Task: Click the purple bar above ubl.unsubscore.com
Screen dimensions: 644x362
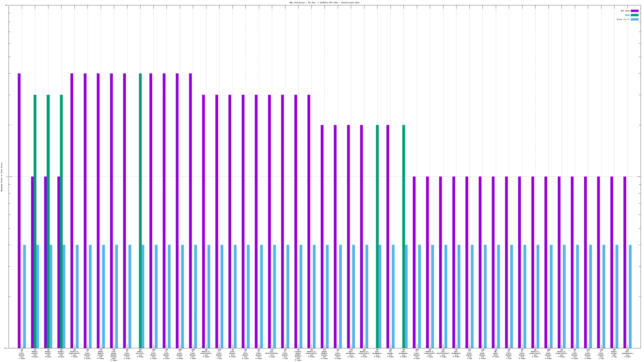Action: pyautogui.click(x=625, y=262)
